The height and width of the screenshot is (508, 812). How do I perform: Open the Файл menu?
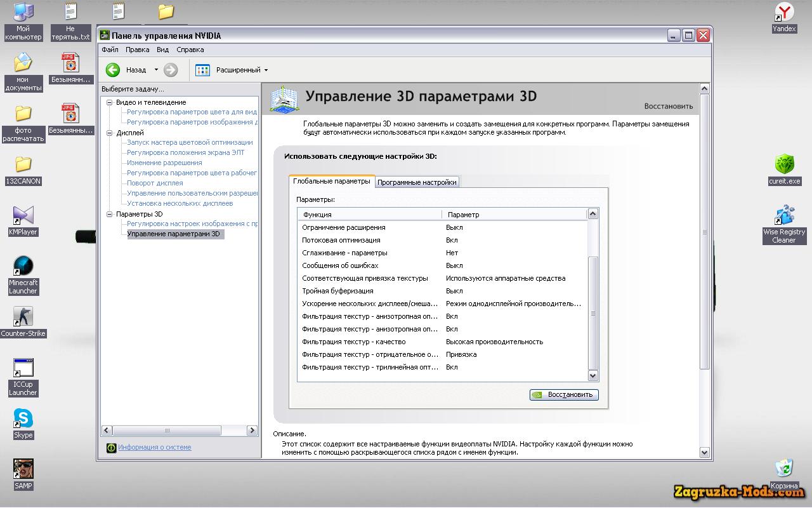point(110,50)
